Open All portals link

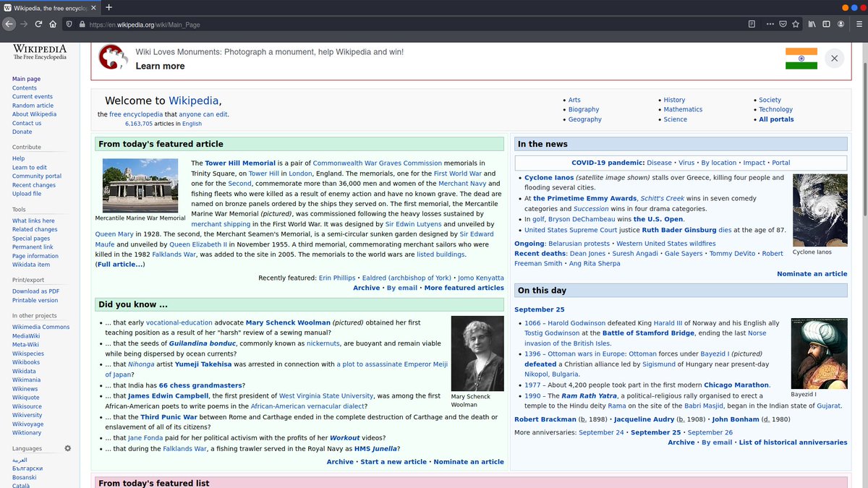pyautogui.click(x=776, y=119)
